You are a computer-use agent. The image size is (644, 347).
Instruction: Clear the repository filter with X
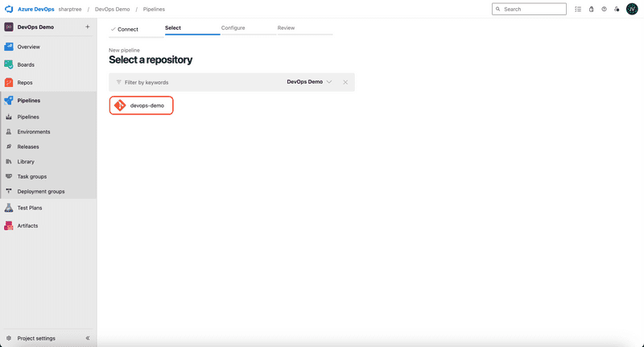click(x=345, y=82)
